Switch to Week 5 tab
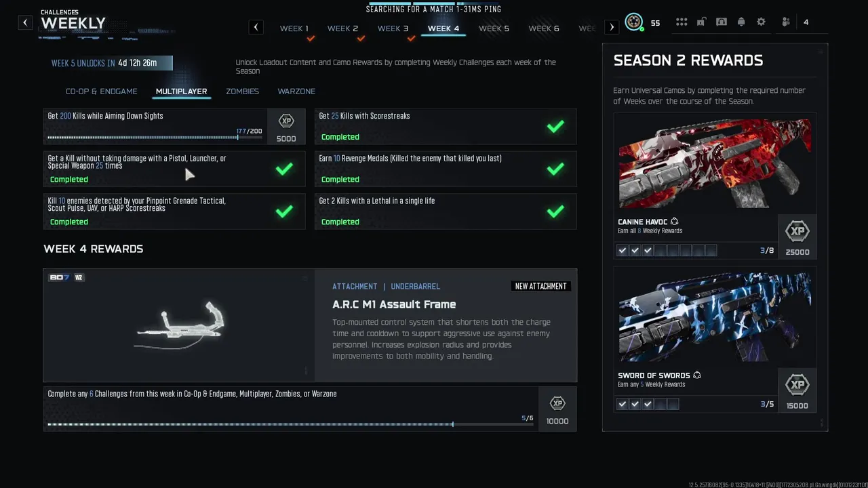The image size is (868, 488). (494, 28)
